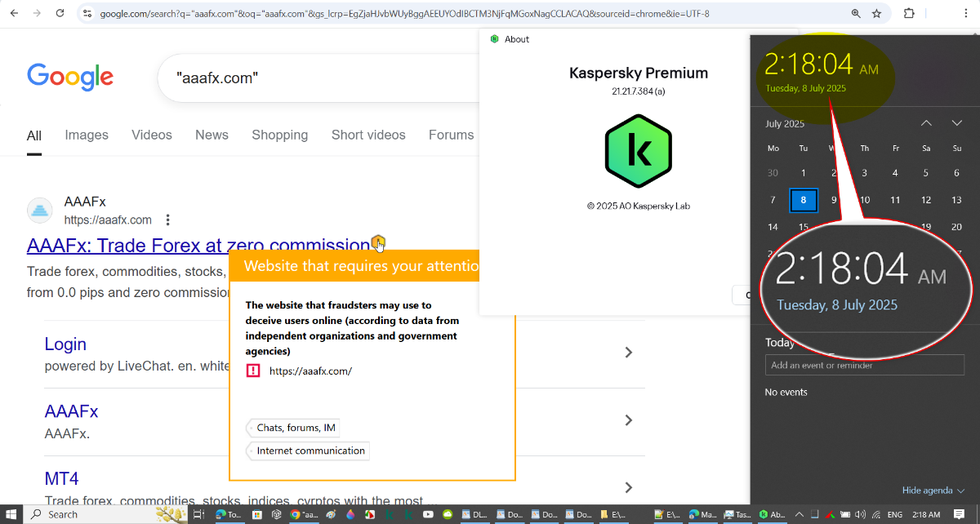The width and height of the screenshot is (980, 524).
Task: Open the Edge 'Ma...' taskbar window
Action: click(702, 515)
